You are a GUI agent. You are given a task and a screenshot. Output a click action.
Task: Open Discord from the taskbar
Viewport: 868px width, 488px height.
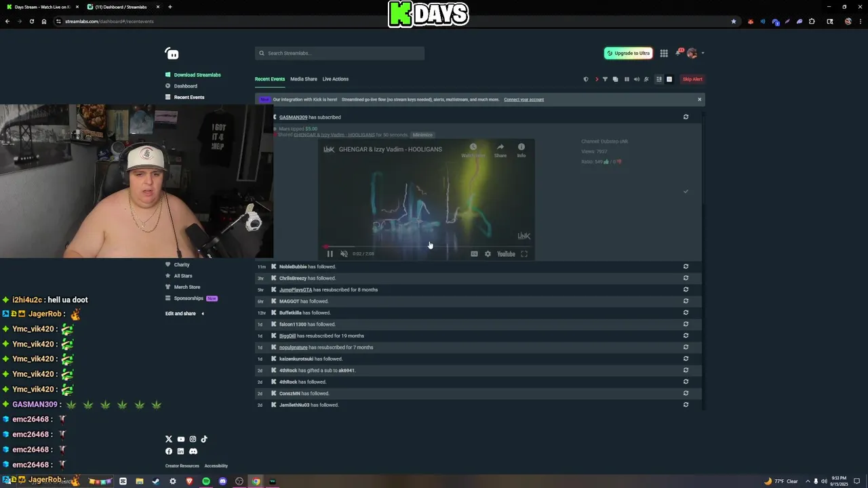click(222, 481)
